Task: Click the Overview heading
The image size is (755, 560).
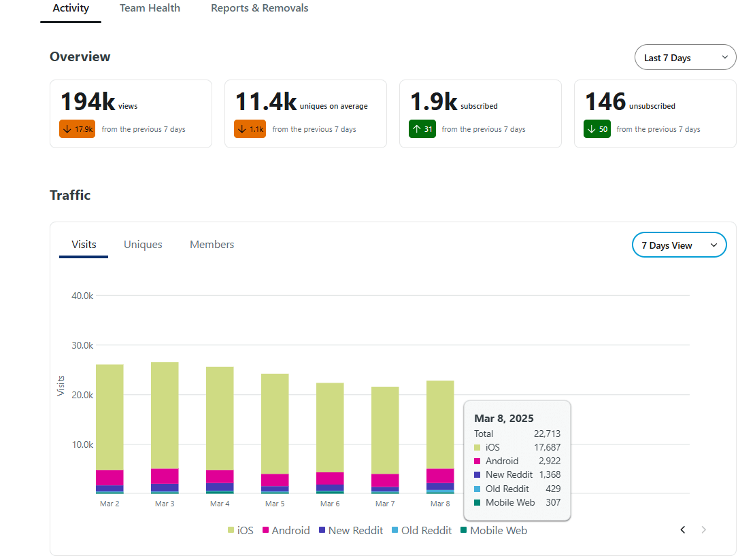Action: tap(80, 57)
